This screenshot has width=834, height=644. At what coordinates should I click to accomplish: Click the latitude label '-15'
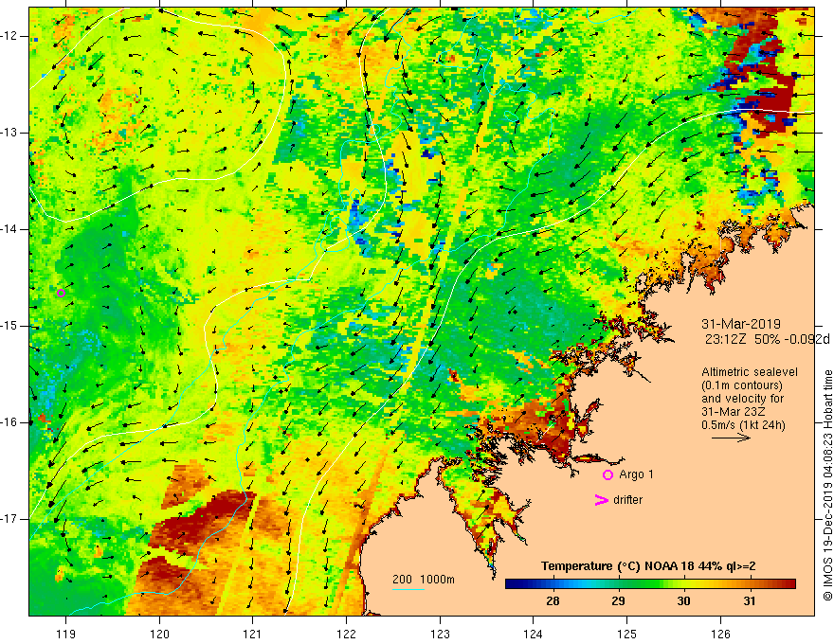[10, 326]
